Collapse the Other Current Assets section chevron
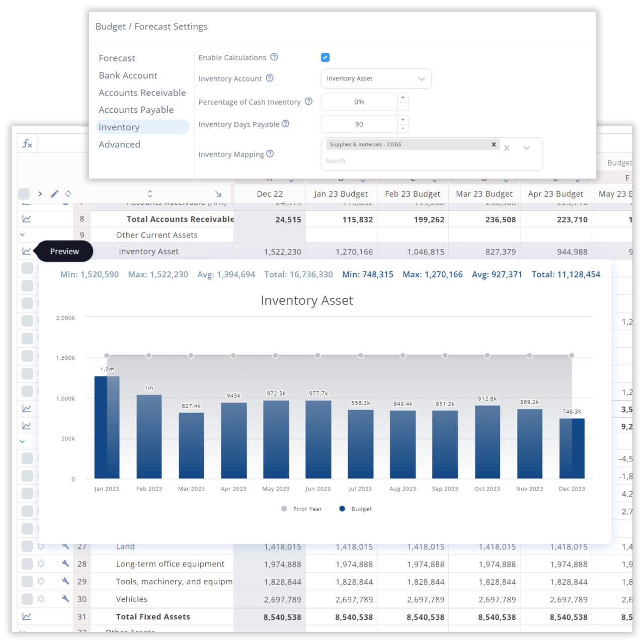644x644 pixels. click(22, 234)
